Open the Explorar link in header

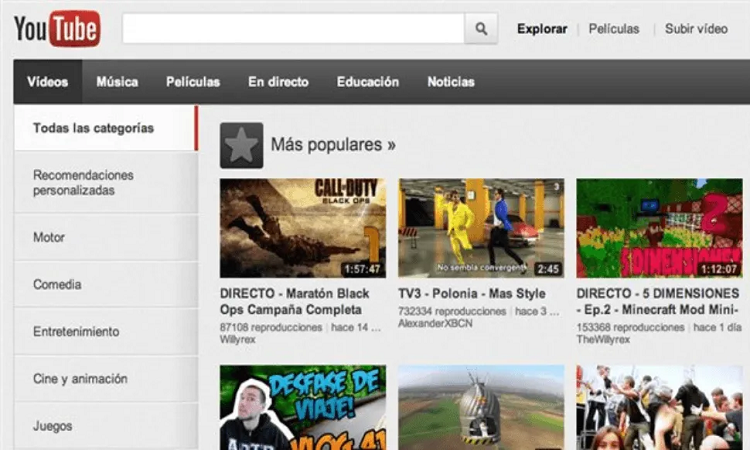542,29
